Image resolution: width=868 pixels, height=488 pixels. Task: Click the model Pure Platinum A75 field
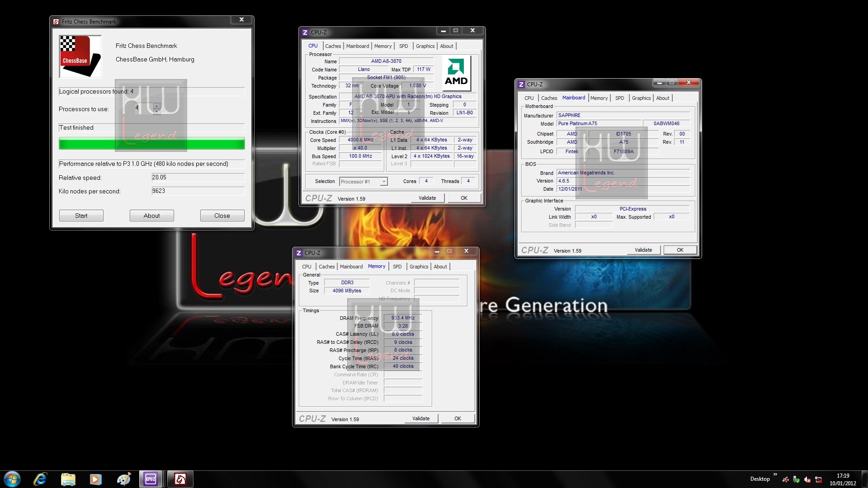point(599,124)
